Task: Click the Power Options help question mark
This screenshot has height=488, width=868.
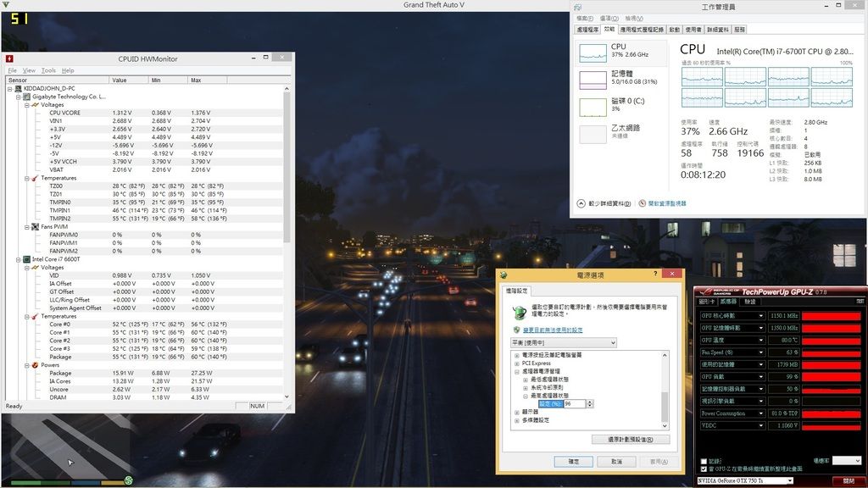Action: pos(655,274)
